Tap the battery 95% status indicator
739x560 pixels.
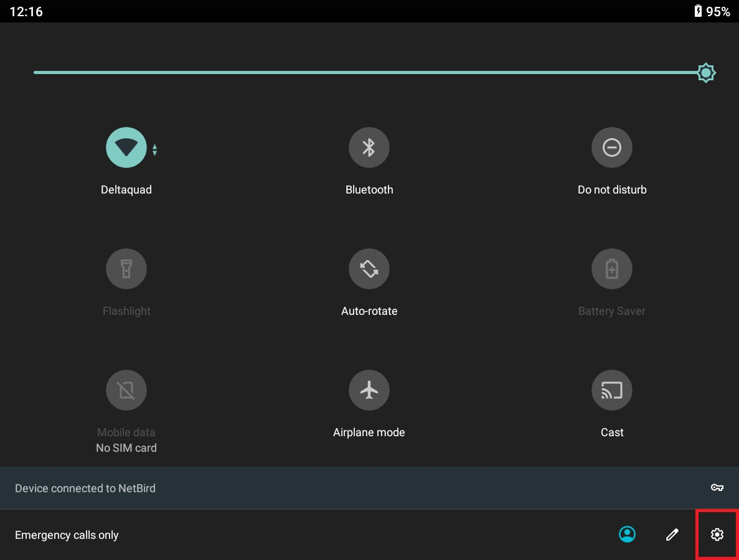pyautogui.click(x=712, y=11)
